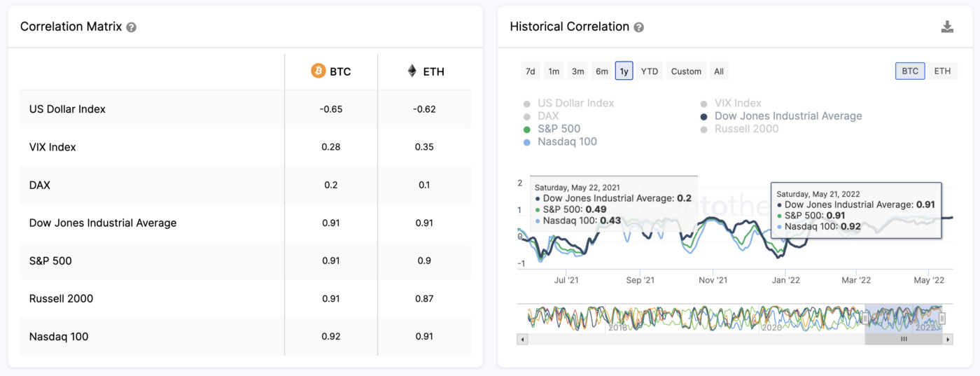Click the VIX Index row label
The height and width of the screenshot is (376, 980).
coord(52,147)
